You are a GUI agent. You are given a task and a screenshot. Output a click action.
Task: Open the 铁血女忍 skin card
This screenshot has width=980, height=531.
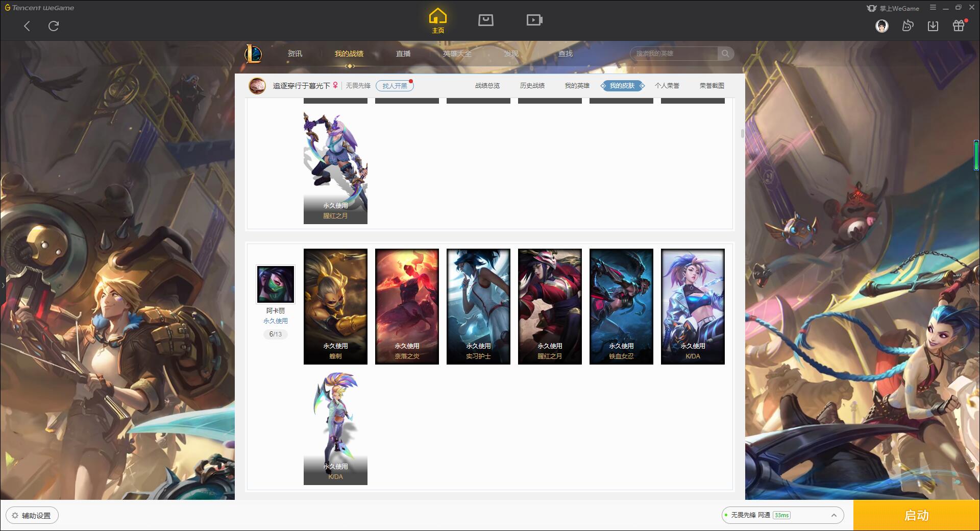[621, 306]
